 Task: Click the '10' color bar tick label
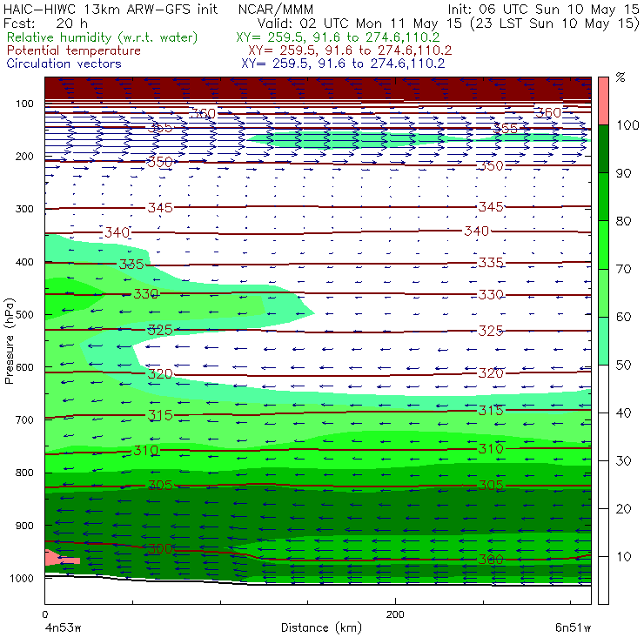pos(624,557)
